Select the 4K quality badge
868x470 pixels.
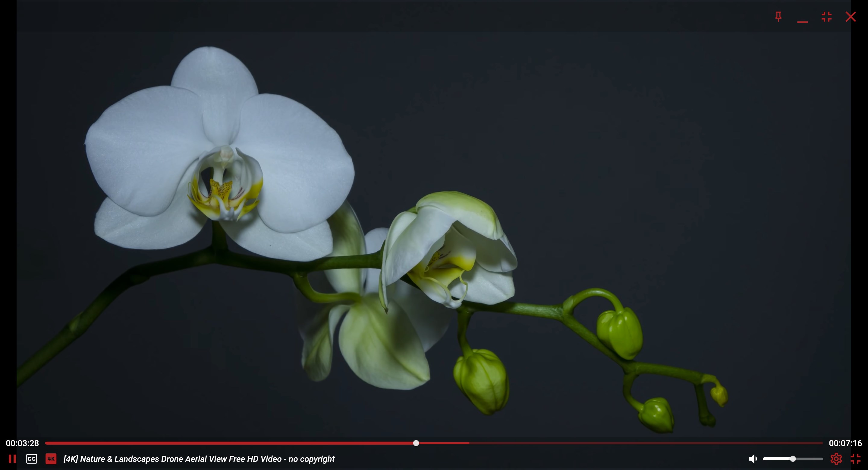[x=51, y=459]
